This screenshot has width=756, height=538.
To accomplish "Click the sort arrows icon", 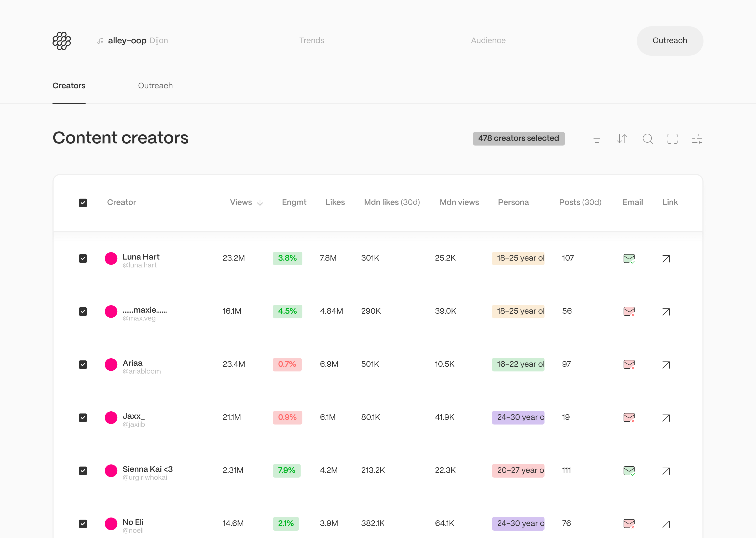I will tap(622, 138).
